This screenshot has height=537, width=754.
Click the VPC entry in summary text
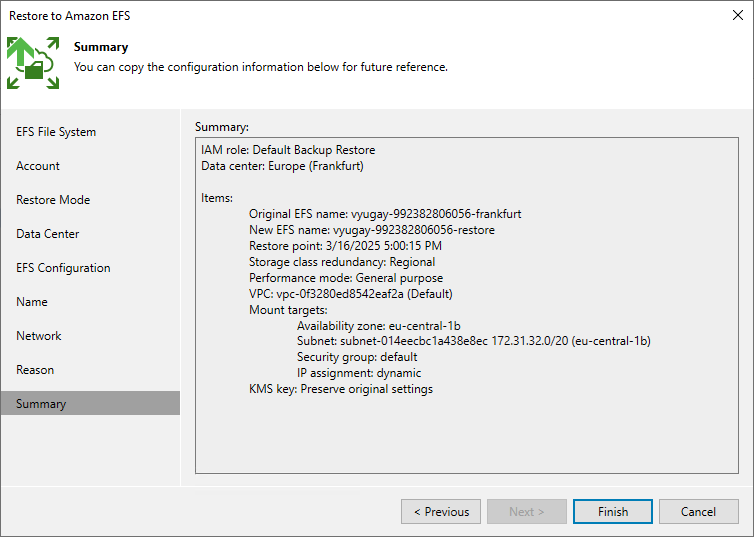pyautogui.click(x=351, y=294)
